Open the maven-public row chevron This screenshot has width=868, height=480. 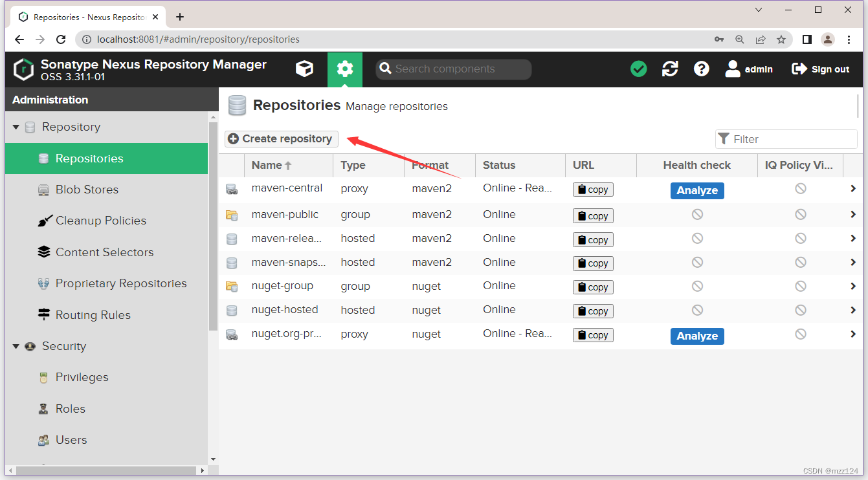(x=853, y=214)
